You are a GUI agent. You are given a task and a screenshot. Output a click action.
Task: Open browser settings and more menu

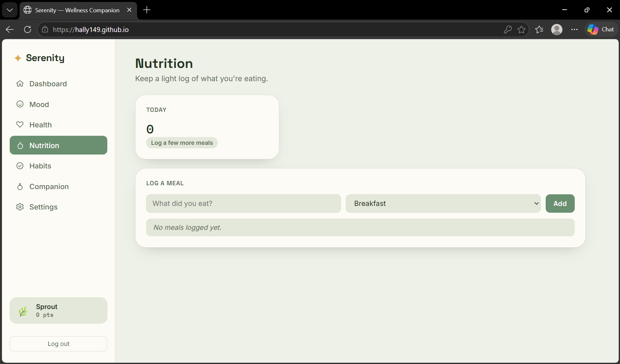tap(574, 29)
